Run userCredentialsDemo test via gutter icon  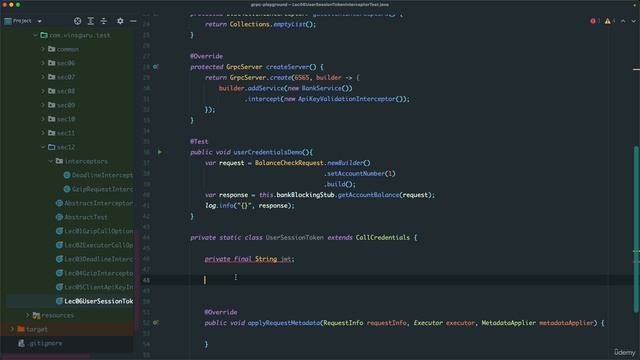[160, 152]
